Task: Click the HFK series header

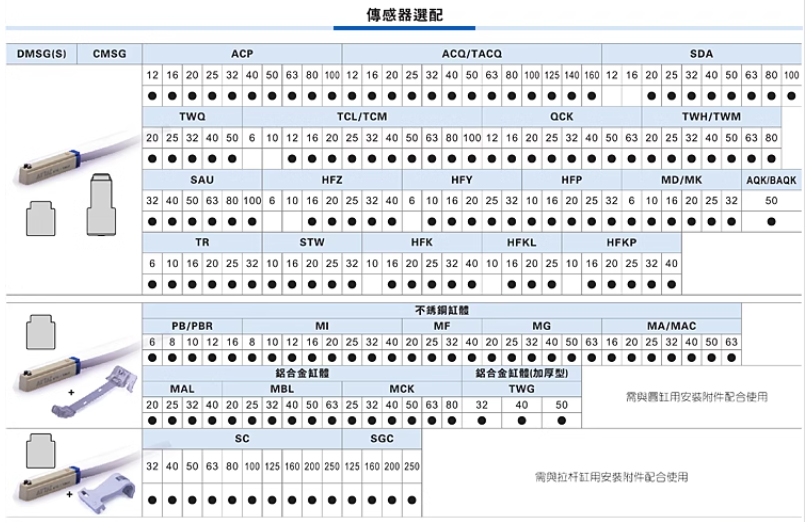Action: [x=422, y=243]
